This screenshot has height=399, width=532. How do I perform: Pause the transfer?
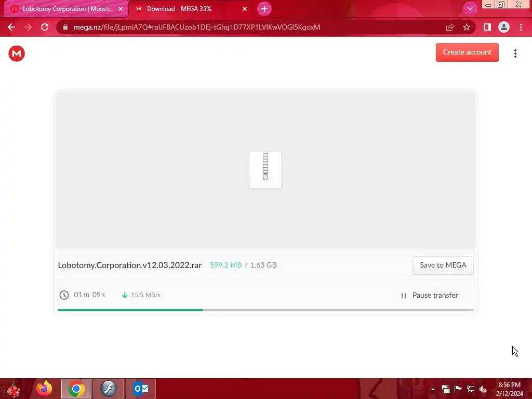click(430, 295)
